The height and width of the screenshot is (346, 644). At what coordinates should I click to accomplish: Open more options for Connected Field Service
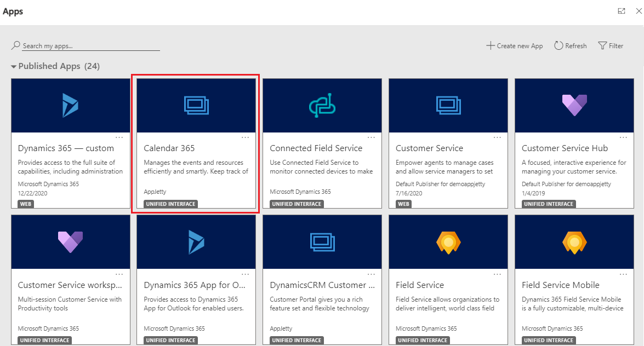371,137
